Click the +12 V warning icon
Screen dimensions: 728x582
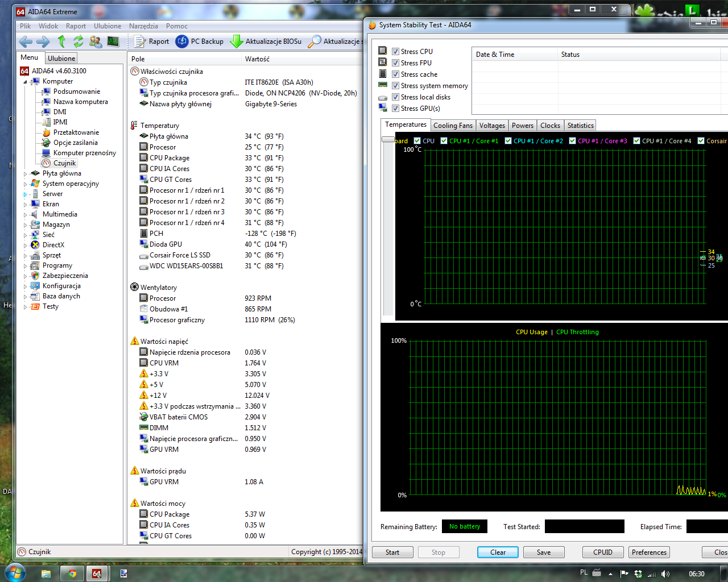click(144, 396)
